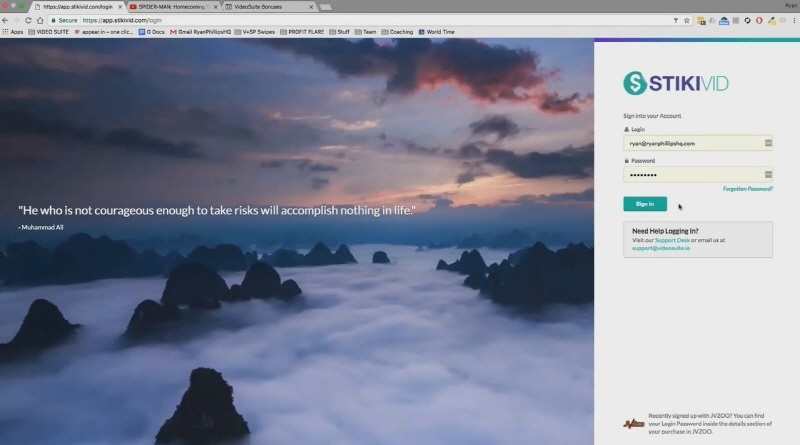Open a new browser tab
Viewport: 800px width, 445px height.
tap(326, 7)
